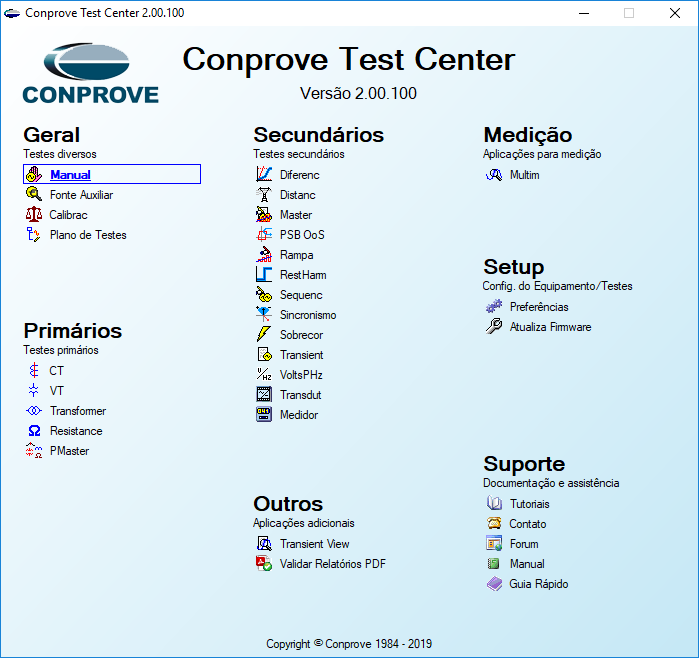
Task: Click the Fonte Auxiliar magnifier icon
Action: point(33,194)
